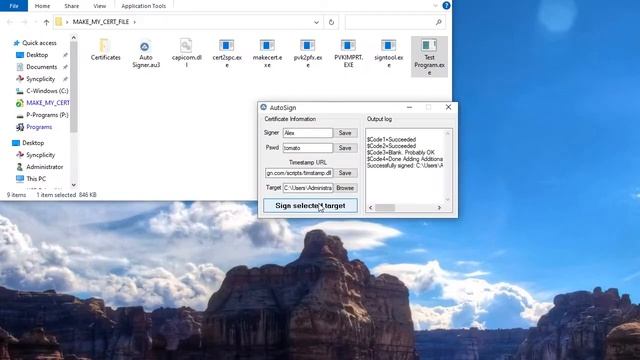Click the Signer input field
The image size is (640, 360).
[x=308, y=133]
